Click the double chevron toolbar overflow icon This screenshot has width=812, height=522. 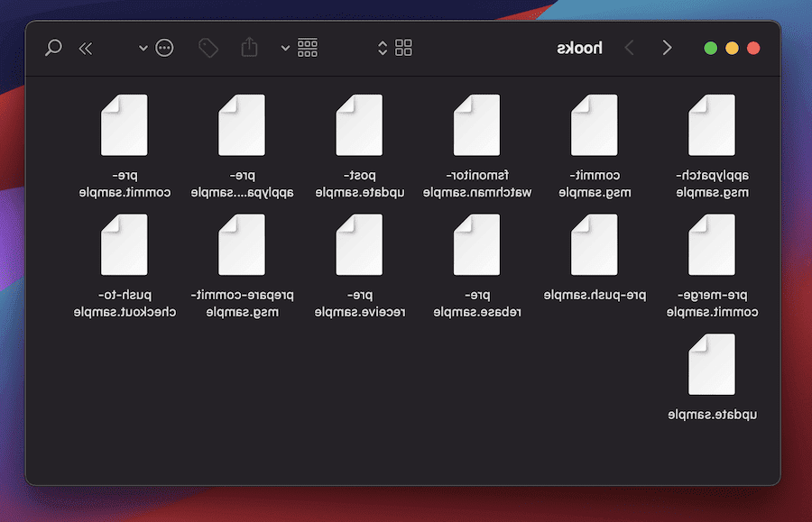click(x=86, y=48)
